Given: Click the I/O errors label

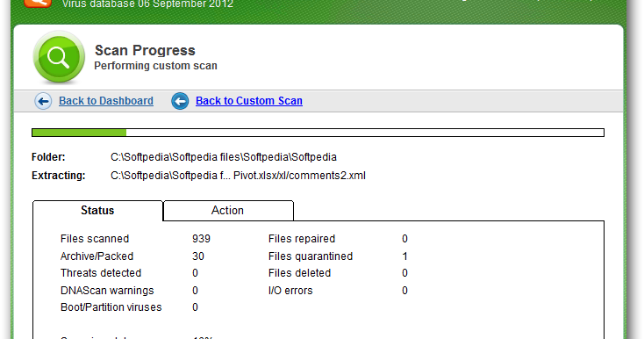Looking at the screenshot, I should click(290, 291).
